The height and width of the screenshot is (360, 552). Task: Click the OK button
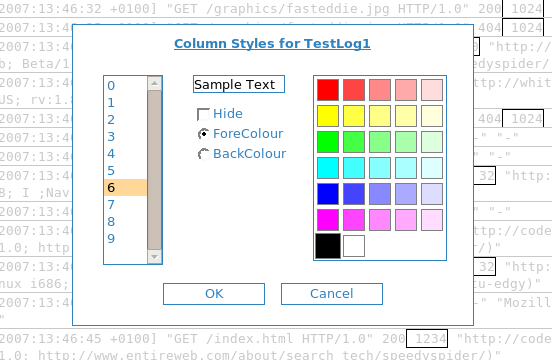click(214, 294)
